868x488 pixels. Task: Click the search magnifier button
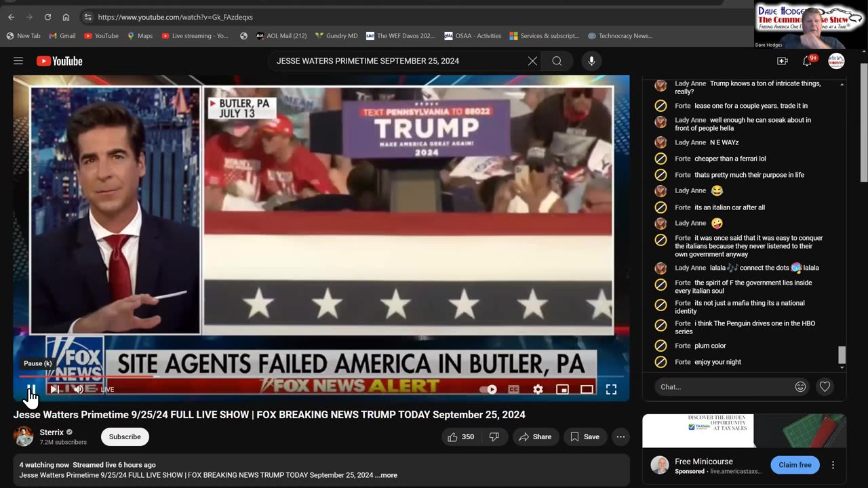pos(557,61)
